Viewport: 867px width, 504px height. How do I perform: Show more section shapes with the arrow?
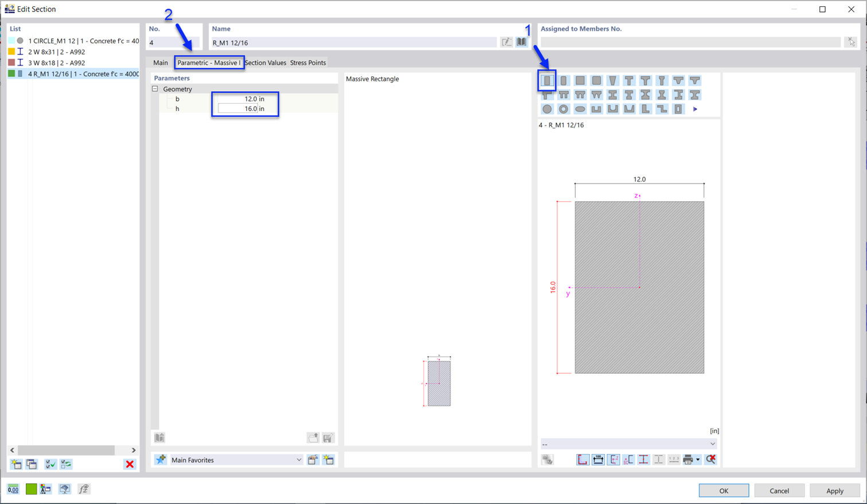695,109
